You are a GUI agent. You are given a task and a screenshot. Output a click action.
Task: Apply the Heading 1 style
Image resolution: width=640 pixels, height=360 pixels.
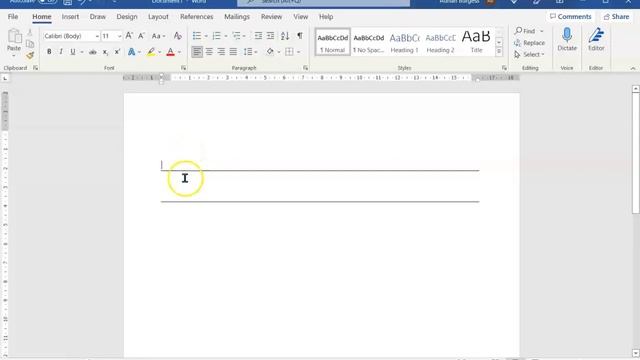[x=404, y=42]
